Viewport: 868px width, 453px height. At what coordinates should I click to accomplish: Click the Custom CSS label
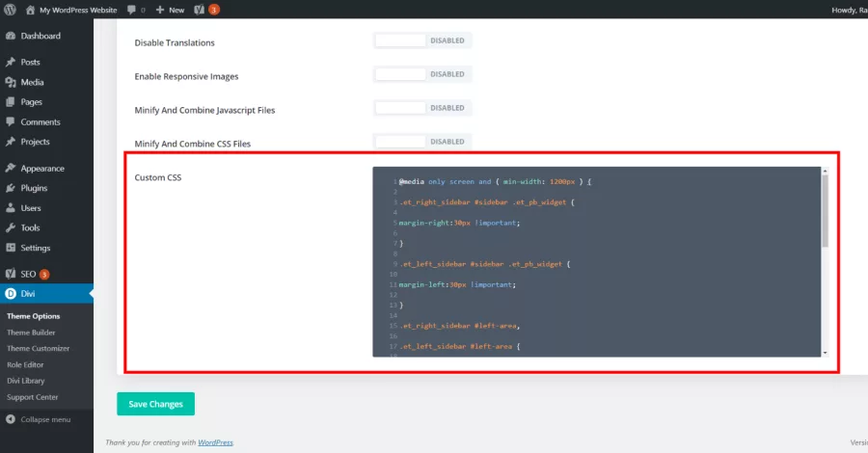(158, 177)
